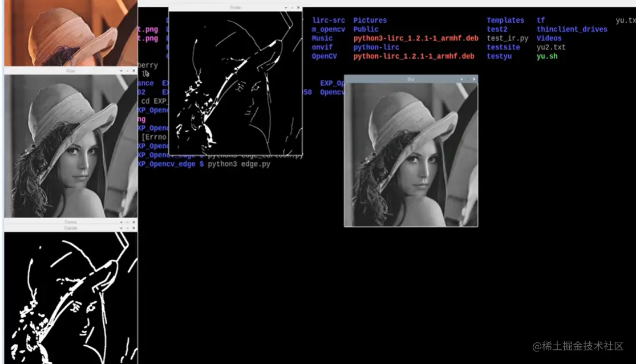Iconify the Blur window using its down arrow

(461, 79)
